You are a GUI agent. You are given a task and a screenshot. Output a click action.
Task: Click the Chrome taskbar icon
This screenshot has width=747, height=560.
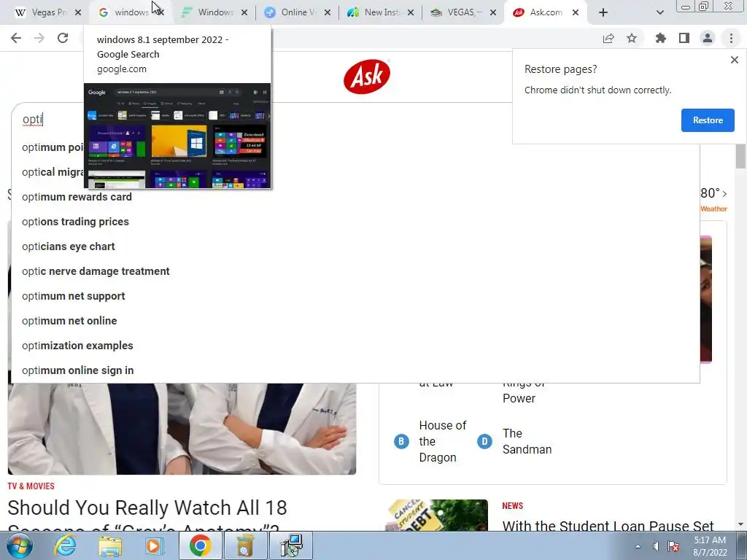click(x=200, y=545)
